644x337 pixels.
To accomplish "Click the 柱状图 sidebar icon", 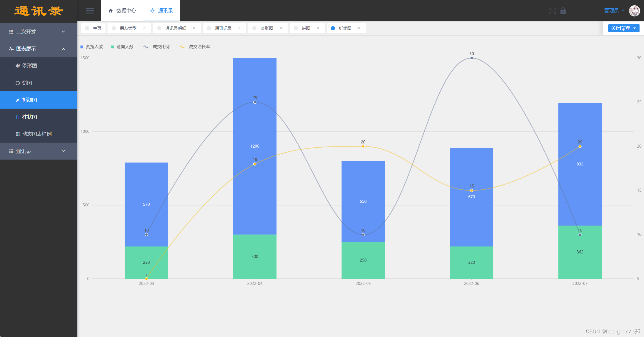I will click(x=18, y=117).
